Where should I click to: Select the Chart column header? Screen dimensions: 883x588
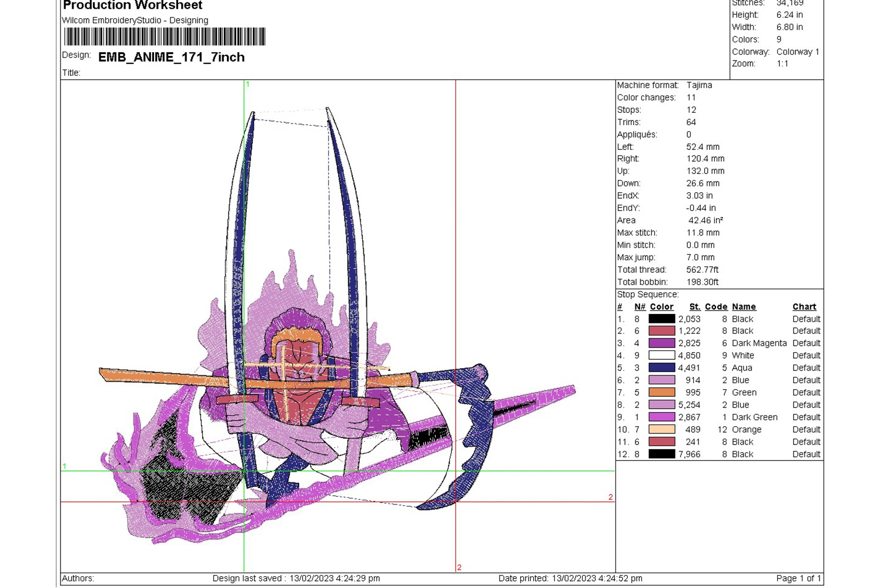pyautogui.click(x=804, y=307)
